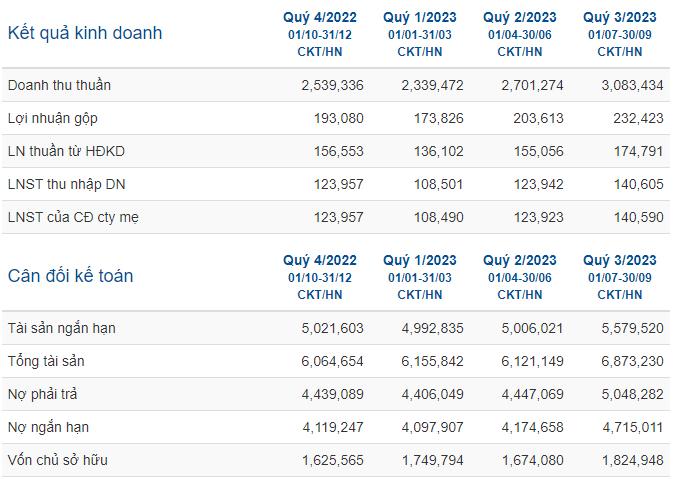
Task: Click equity value 1,674,080
Action: coord(532,461)
